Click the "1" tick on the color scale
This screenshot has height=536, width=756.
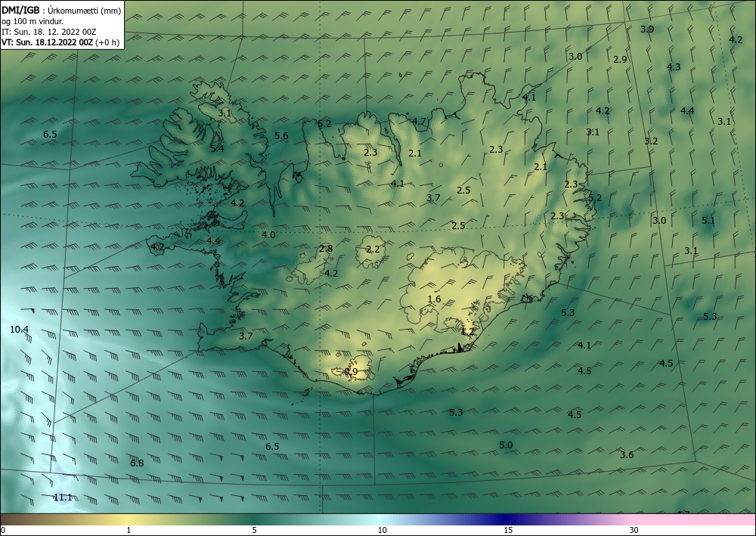129,530
